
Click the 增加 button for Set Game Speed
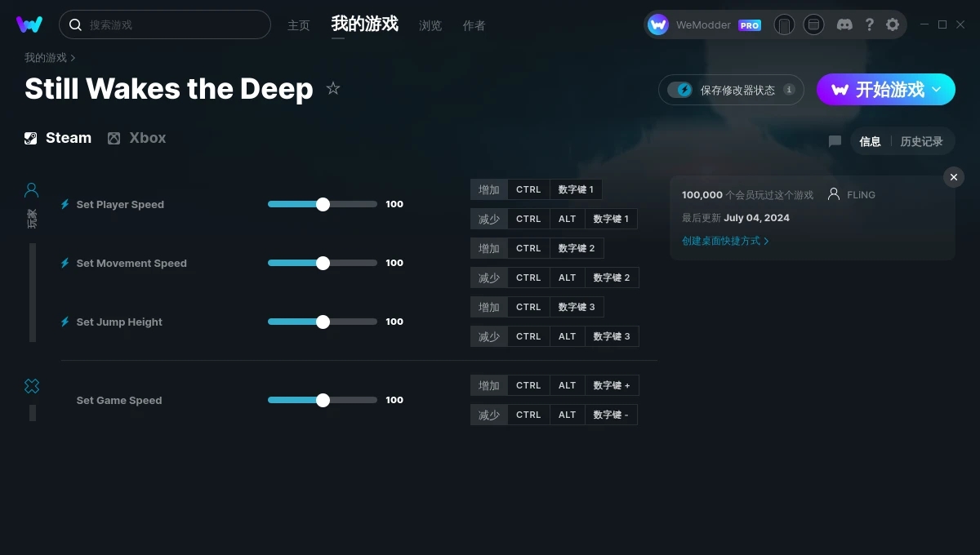488,384
